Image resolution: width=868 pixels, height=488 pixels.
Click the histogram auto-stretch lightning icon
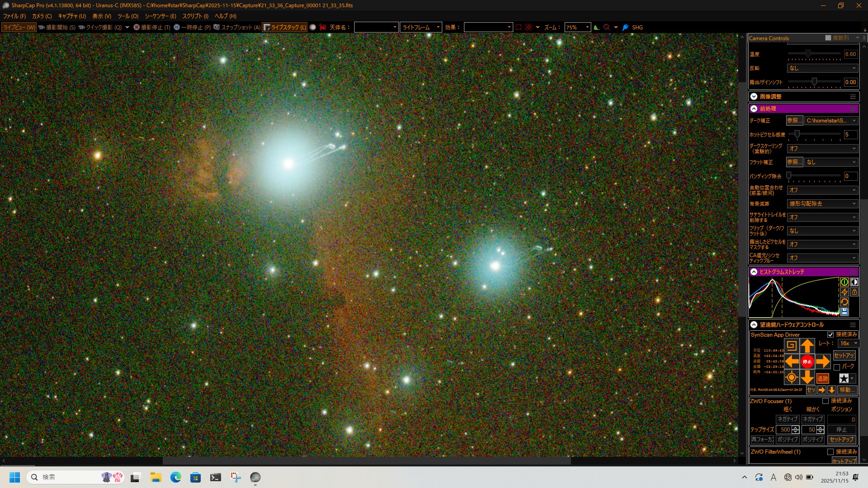[x=844, y=292]
